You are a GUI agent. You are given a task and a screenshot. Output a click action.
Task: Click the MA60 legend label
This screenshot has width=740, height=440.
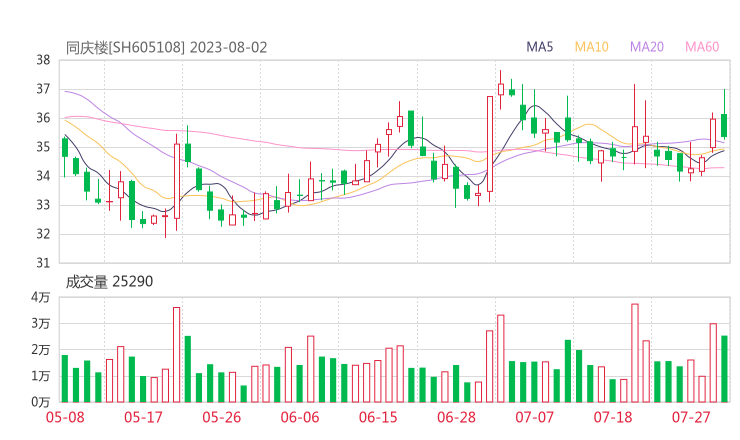click(x=702, y=47)
